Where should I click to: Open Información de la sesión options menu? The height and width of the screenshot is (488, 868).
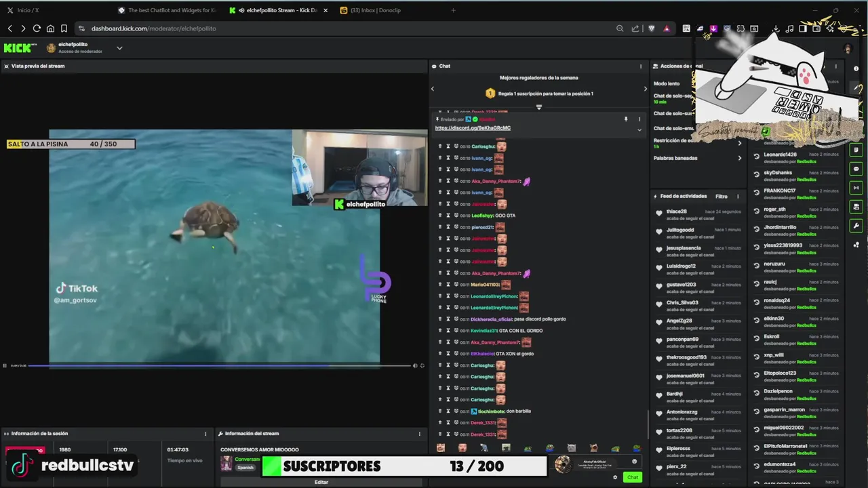tap(205, 434)
